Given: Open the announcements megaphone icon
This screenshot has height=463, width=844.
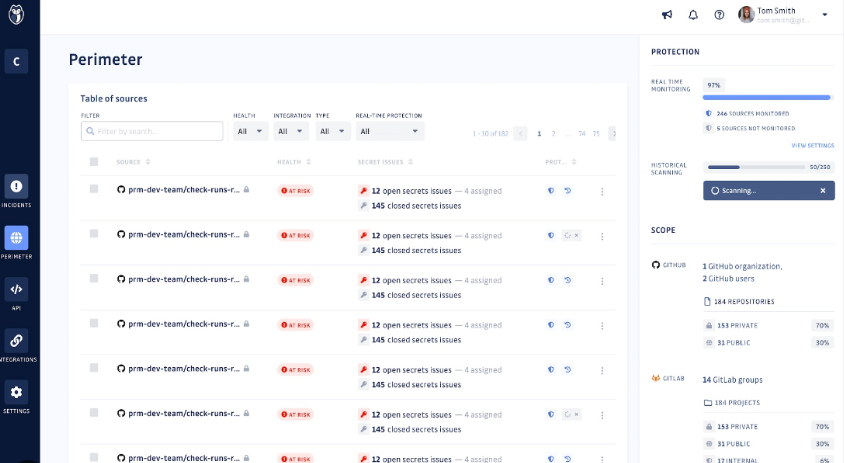Looking at the screenshot, I should pos(667,15).
